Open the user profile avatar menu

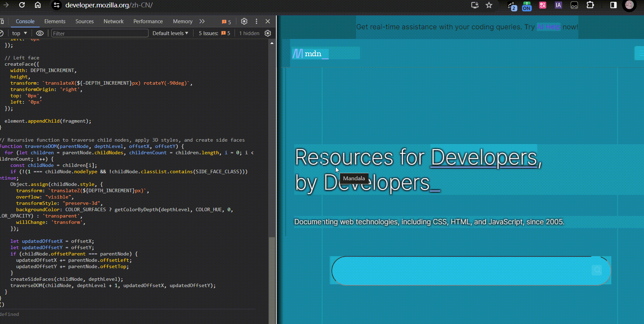[629, 5]
